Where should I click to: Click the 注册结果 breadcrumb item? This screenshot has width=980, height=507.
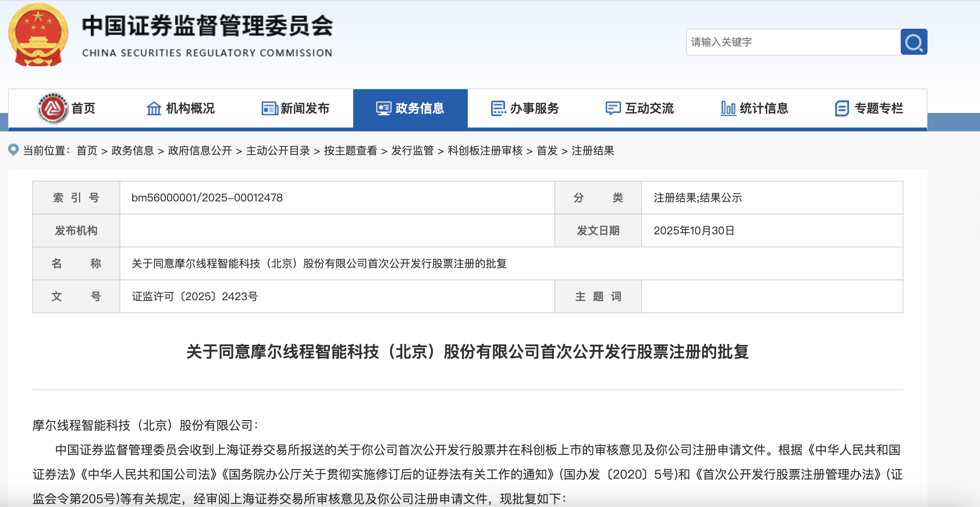click(592, 150)
